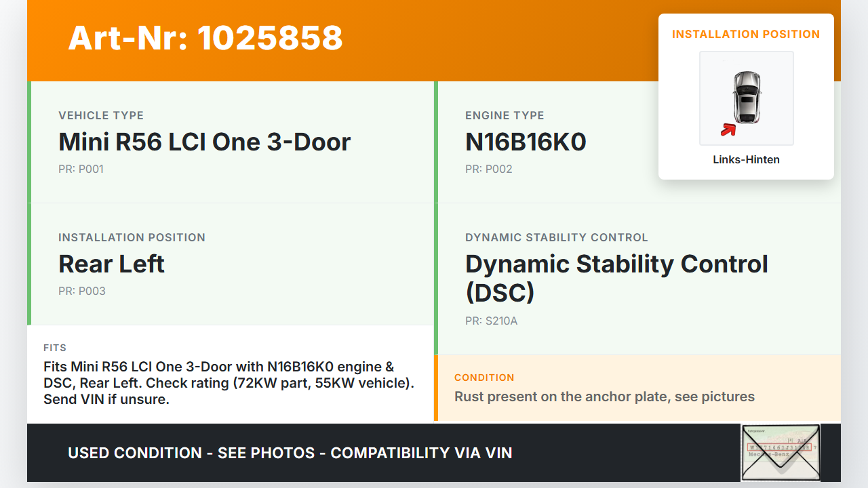Click the top-view car image
The width and height of the screenshot is (868, 488).
pos(747,98)
